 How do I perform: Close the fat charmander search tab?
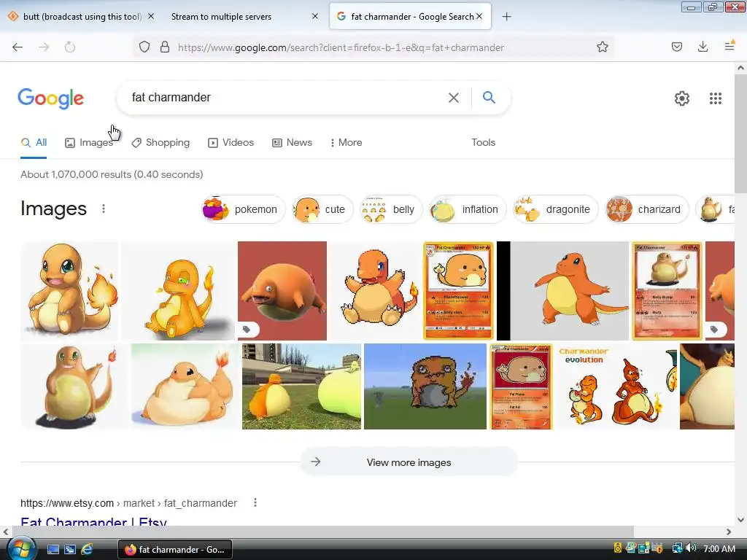click(x=479, y=16)
